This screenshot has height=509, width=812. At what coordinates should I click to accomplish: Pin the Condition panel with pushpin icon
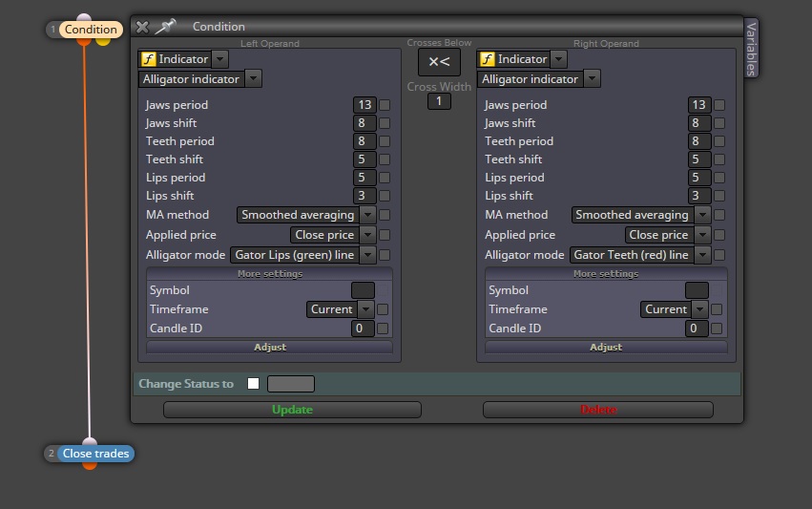pos(166,27)
